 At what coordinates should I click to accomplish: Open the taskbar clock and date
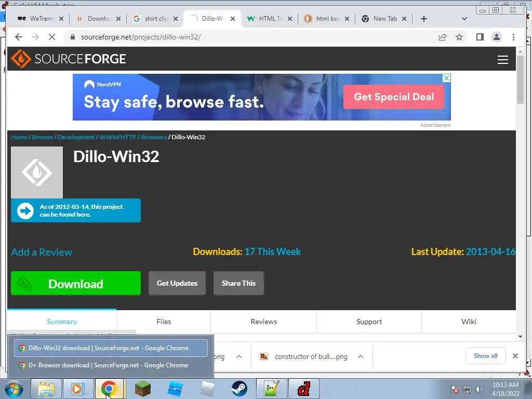[x=506, y=389]
